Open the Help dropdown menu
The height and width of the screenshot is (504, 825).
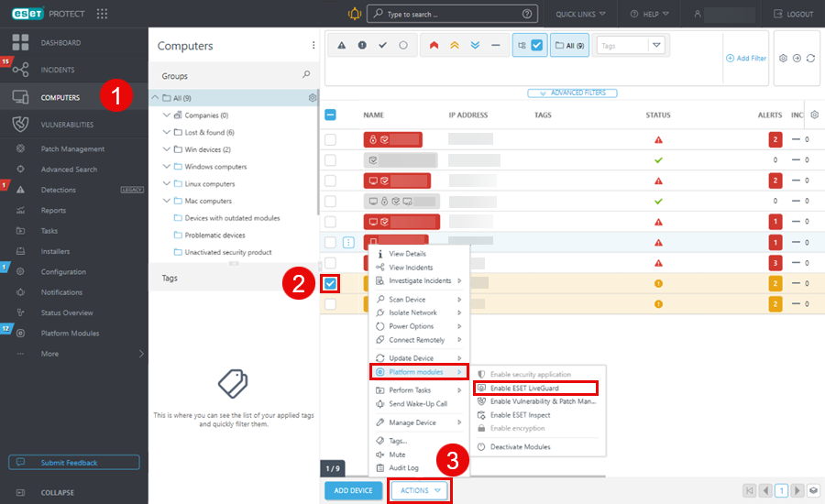650,15
